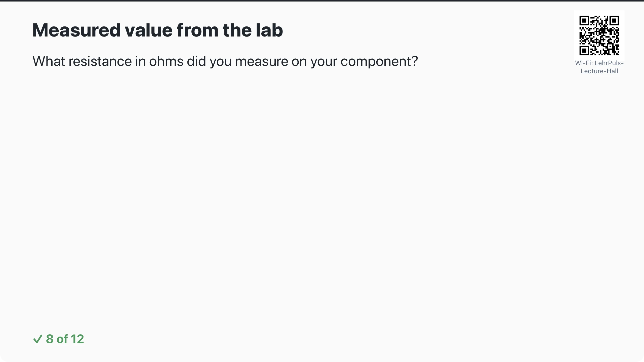Click the word 'Measured' in the heading
Viewport: 644px width, 362px height.
[x=76, y=30]
